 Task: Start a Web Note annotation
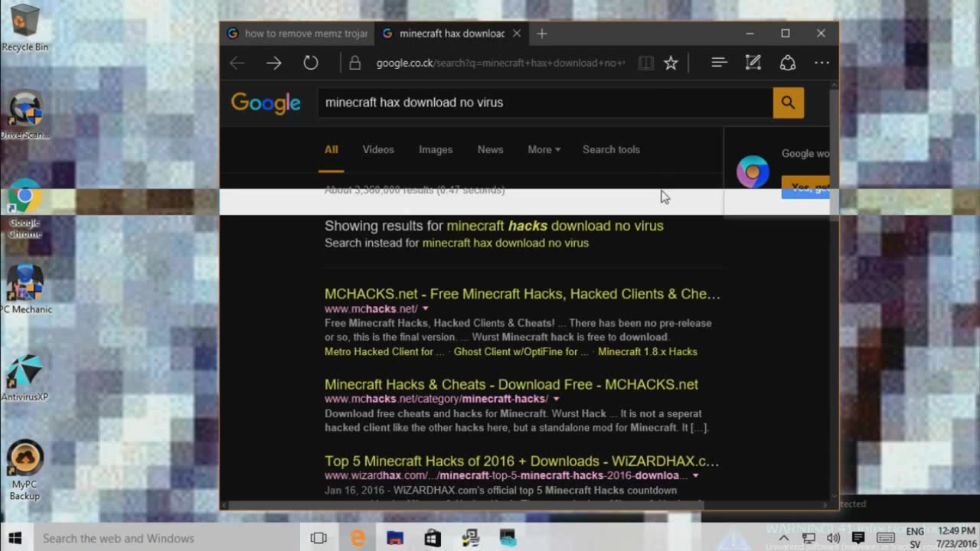753,63
